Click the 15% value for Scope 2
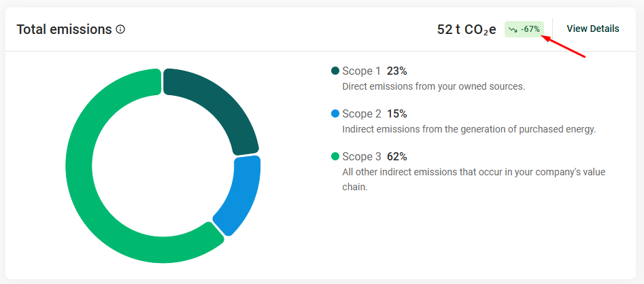Screen dimensions: 644x284 point(397,114)
